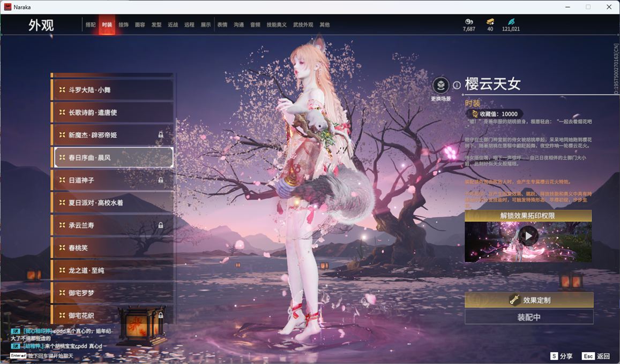Switch to the 武技外观 tab
Screen dimensions: 620x364
pyautogui.click(x=303, y=25)
